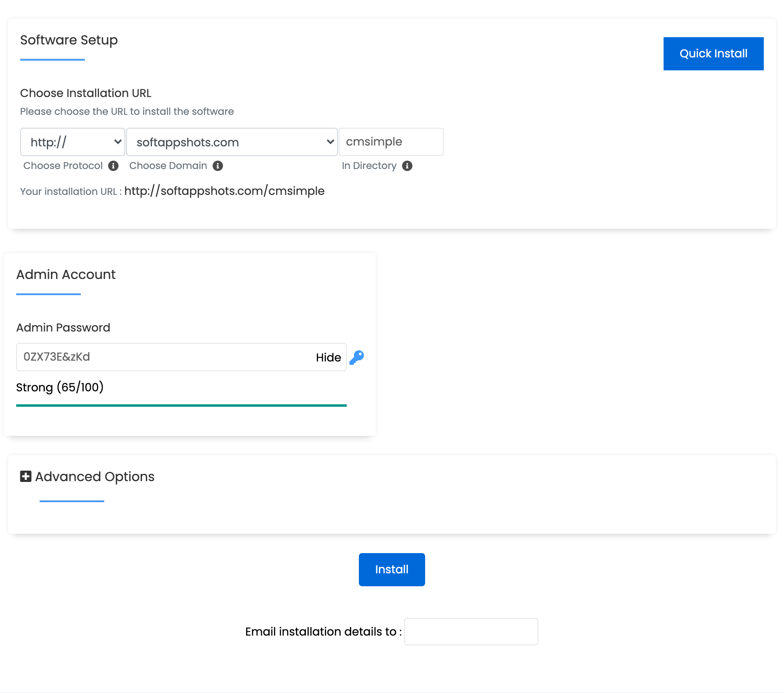Click the domain dropdown chevron
784x693 pixels.
pyautogui.click(x=330, y=142)
